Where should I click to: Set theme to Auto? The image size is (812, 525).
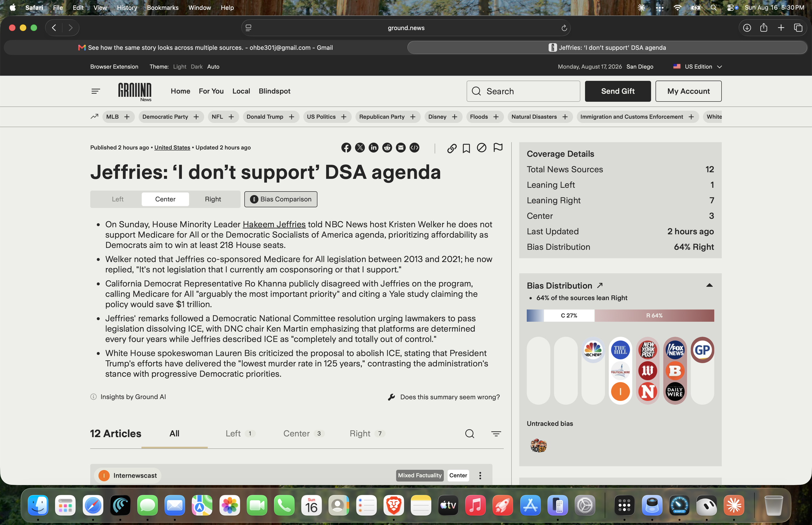[x=213, y=67]
